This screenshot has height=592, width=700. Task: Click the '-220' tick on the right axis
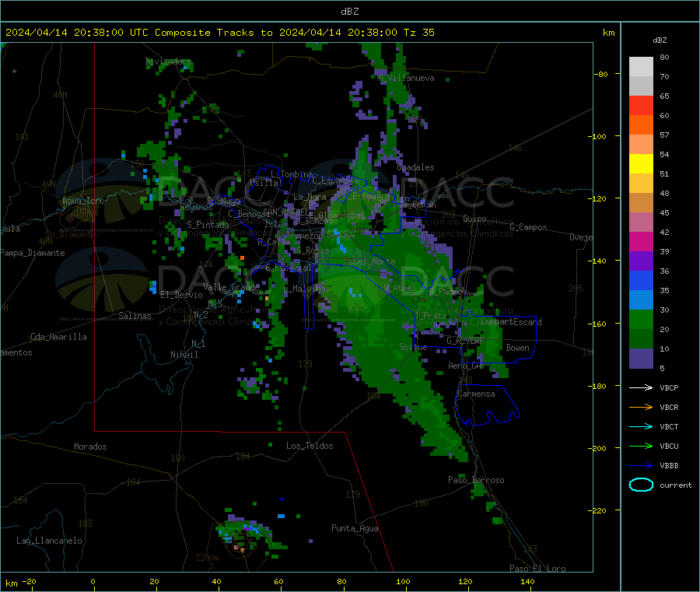(x=597, y=510)
